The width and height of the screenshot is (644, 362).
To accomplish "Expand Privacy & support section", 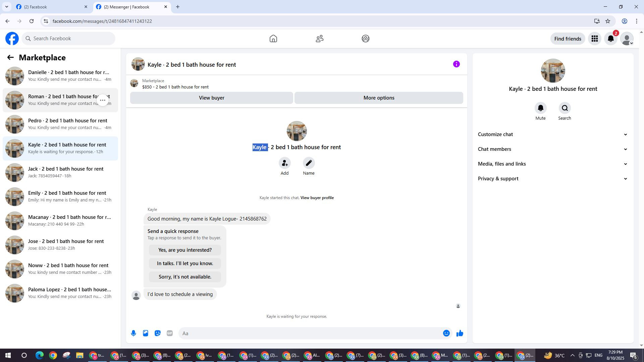I will pyautogui.click(x=552, y=179).
